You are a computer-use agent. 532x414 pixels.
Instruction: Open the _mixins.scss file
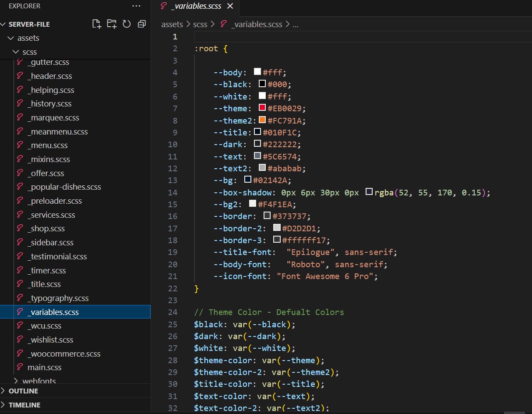[49, 159]
